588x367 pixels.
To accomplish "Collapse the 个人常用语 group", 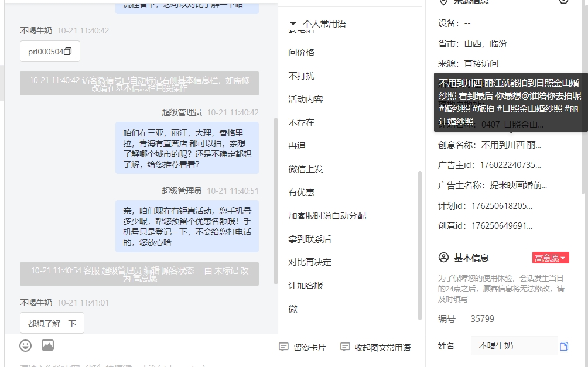I will click(x=293, y=23).
